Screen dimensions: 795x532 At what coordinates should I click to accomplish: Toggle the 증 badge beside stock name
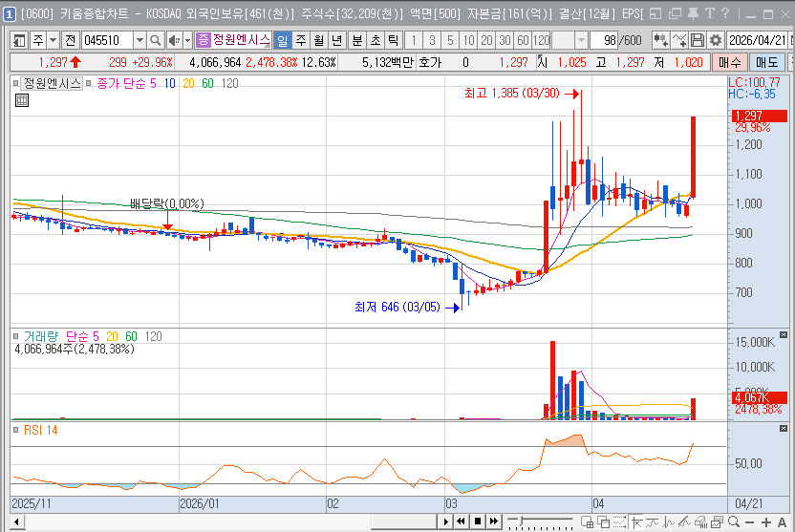[x=203, y=40]
